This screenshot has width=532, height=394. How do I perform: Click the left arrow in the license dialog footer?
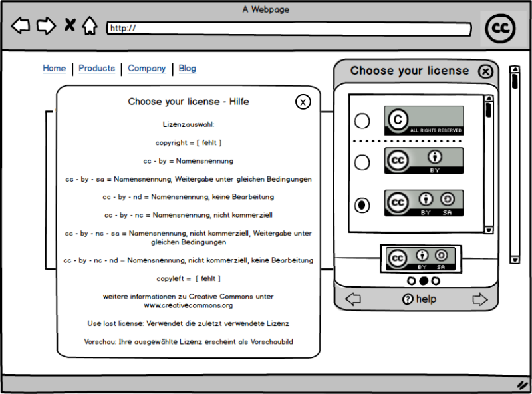click(353, 299)
